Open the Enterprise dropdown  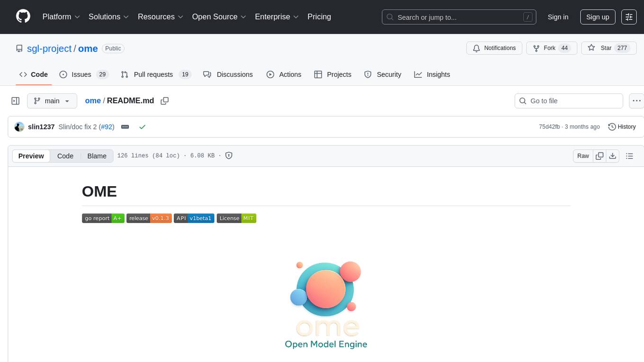(x=277, y=17)
